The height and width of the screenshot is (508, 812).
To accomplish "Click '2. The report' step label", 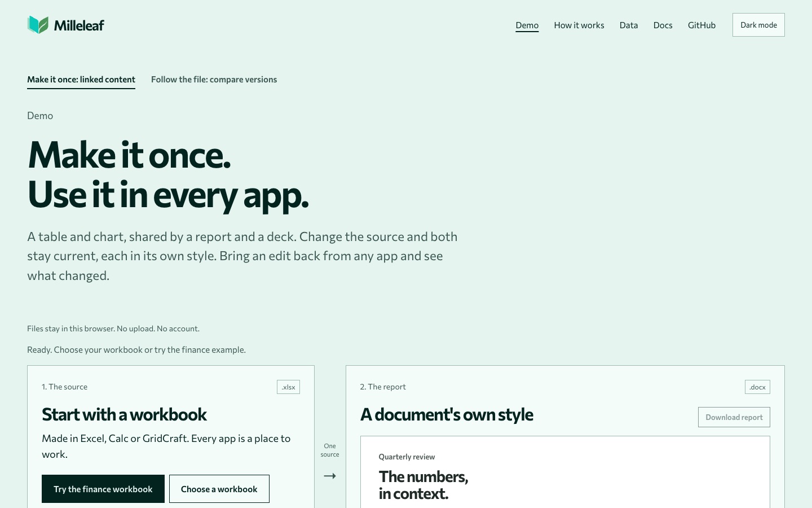I will point(383,387).
